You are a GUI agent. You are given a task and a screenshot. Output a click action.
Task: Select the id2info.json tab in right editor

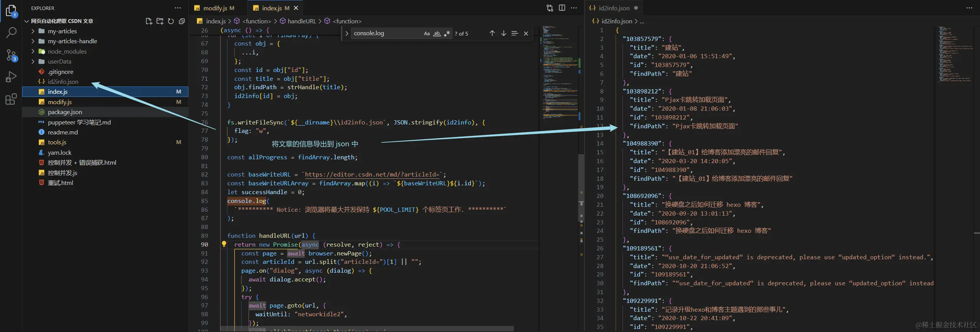point(614,8)
